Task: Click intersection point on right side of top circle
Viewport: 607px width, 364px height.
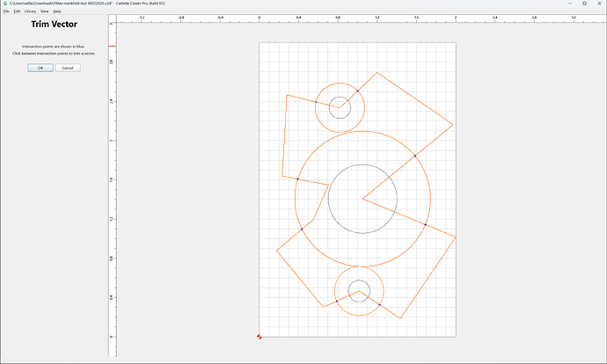Action: click(357, 91)
